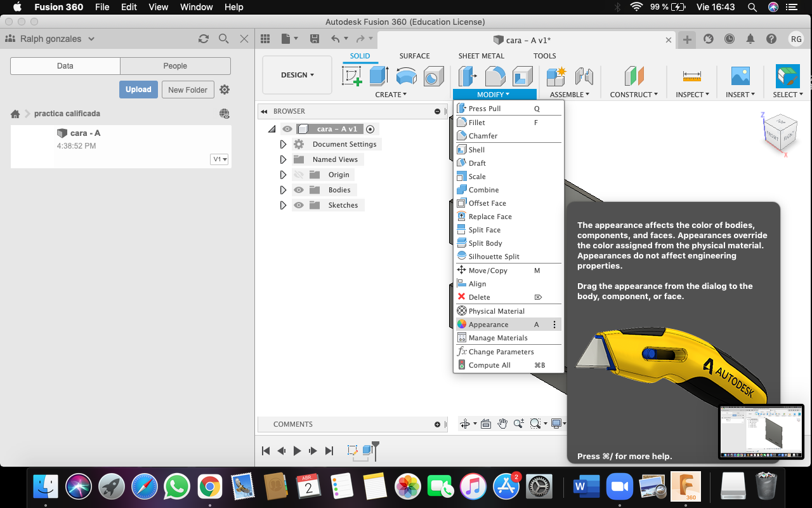Expand the Sketches node
This screenshot has width=812, height=508.
[283, 205]
